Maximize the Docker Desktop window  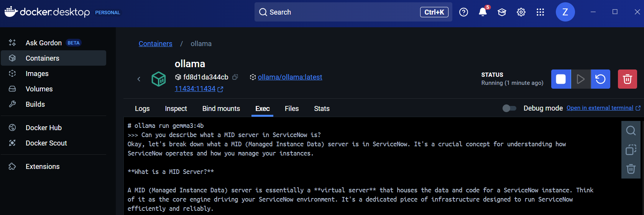[615, 12]
